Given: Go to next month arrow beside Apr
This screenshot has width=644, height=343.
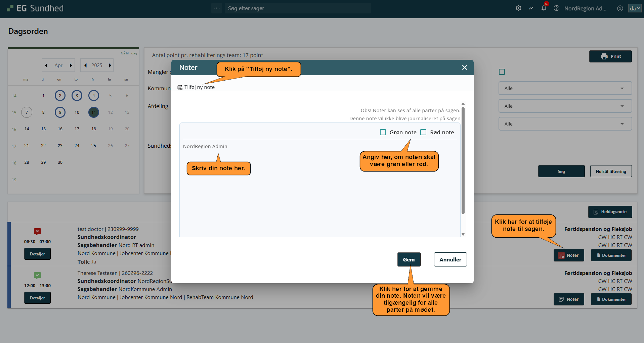Looking at the screenshot, I should click(x=71, y=65).
